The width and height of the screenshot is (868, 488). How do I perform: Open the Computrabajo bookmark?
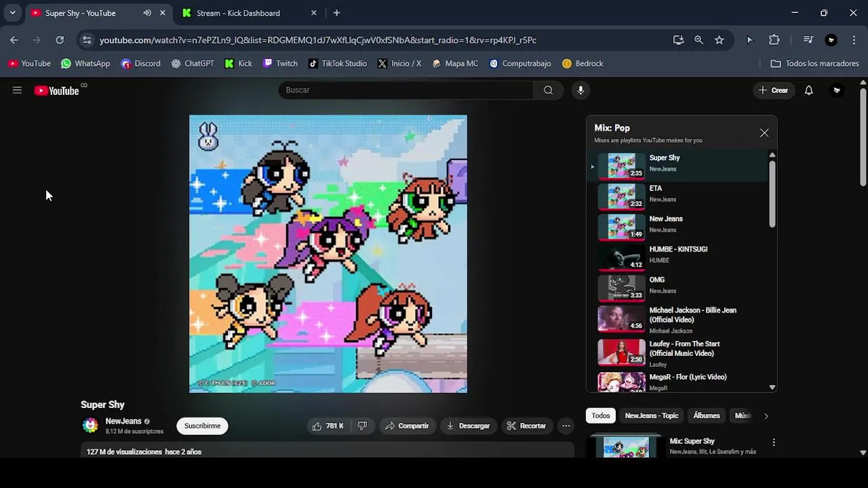520,64
